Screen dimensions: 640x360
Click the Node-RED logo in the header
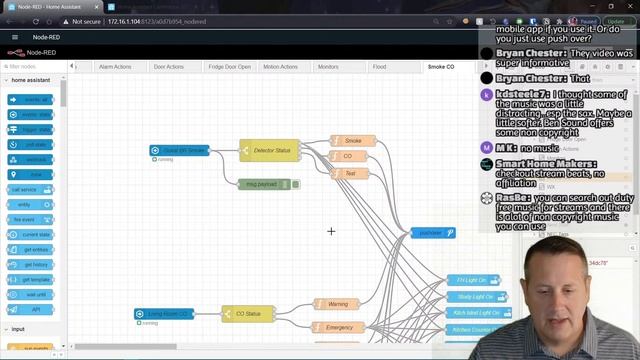(16, 53)
